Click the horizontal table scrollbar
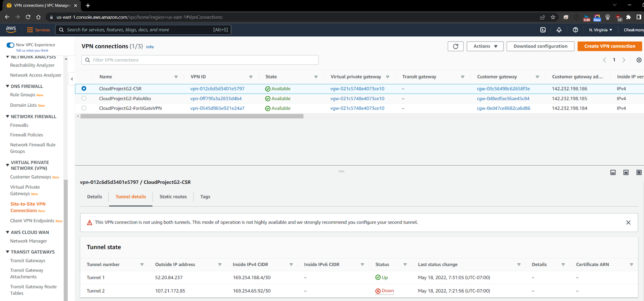 point(192,116)
